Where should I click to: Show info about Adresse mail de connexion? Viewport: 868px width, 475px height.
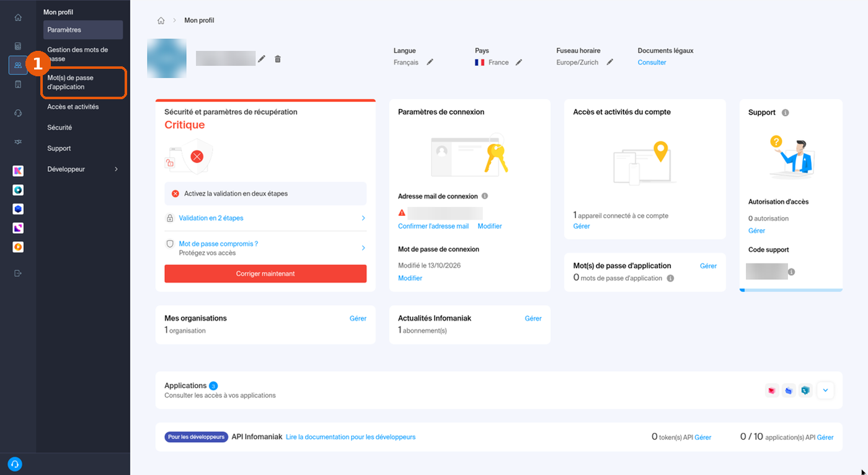[x=485, y=196]
